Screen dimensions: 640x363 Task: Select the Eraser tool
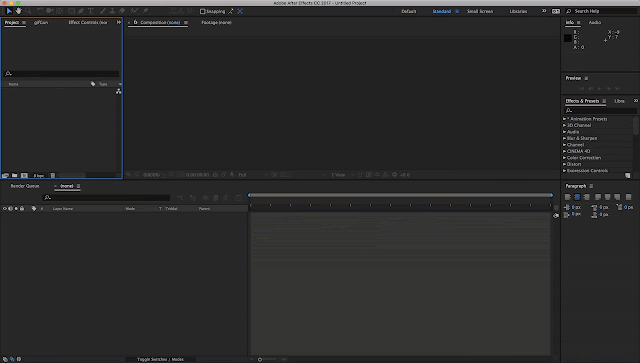pos(122,11)
